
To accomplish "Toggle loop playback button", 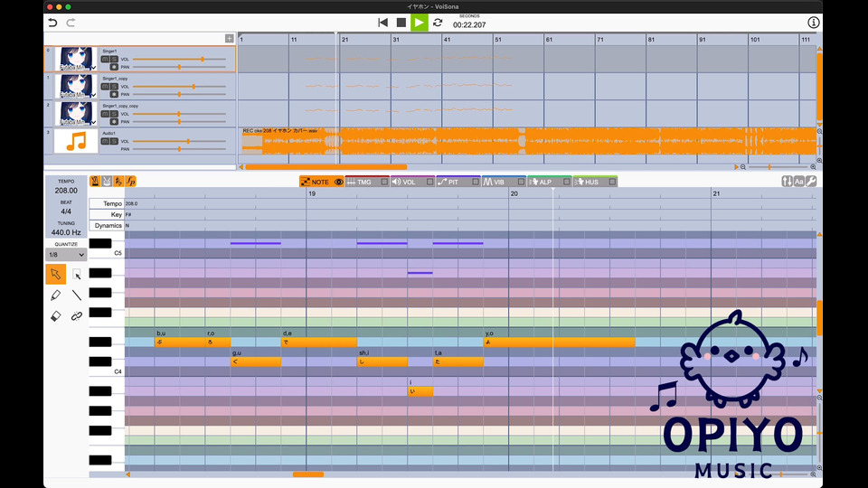I will tap(438, 23).
